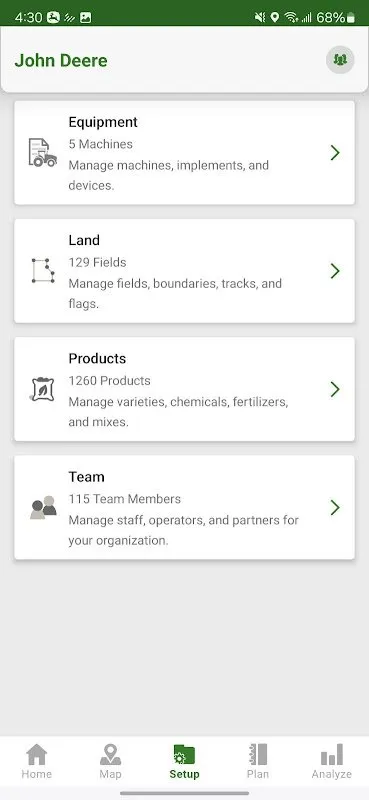
Task: Open the Equipment title link
Action: click(x=103, y=122)
